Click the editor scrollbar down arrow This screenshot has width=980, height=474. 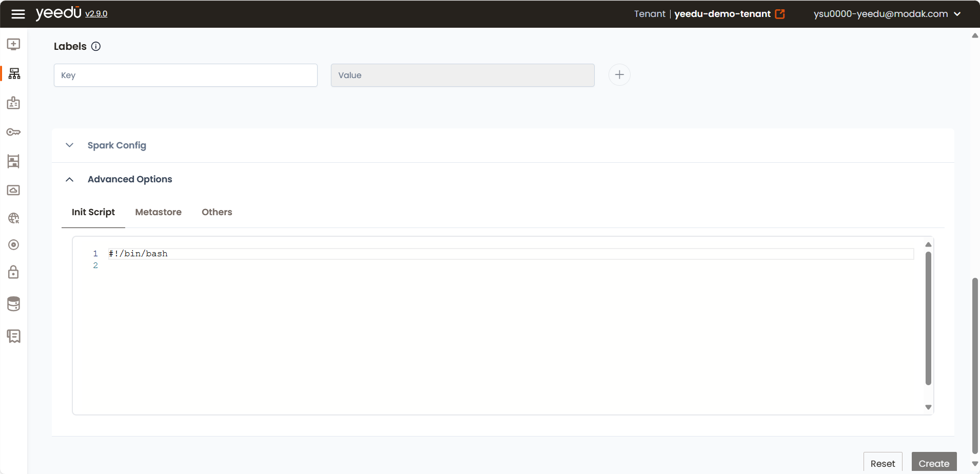(x=928, y=407)
